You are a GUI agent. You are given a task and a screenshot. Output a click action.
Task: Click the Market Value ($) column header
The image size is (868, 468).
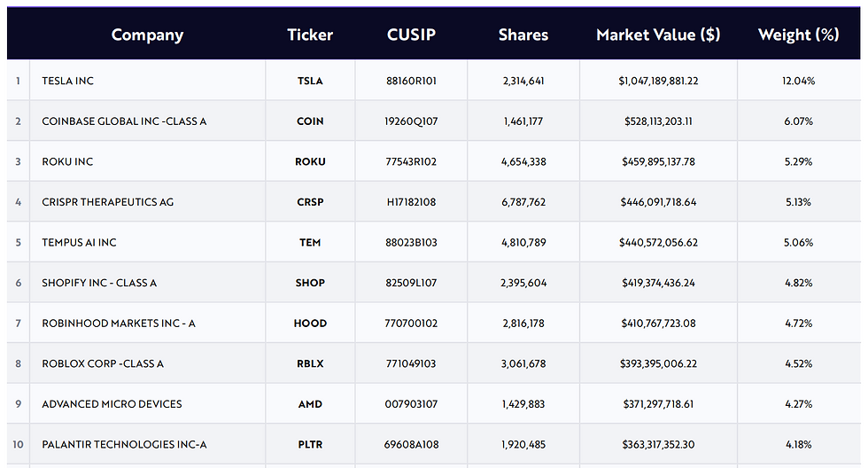(658, 35)
